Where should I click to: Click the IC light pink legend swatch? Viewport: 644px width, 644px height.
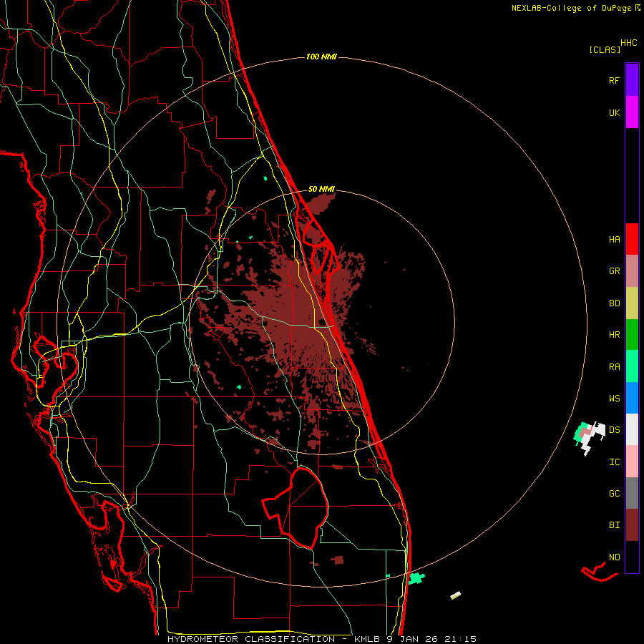[x=632, y=462]
